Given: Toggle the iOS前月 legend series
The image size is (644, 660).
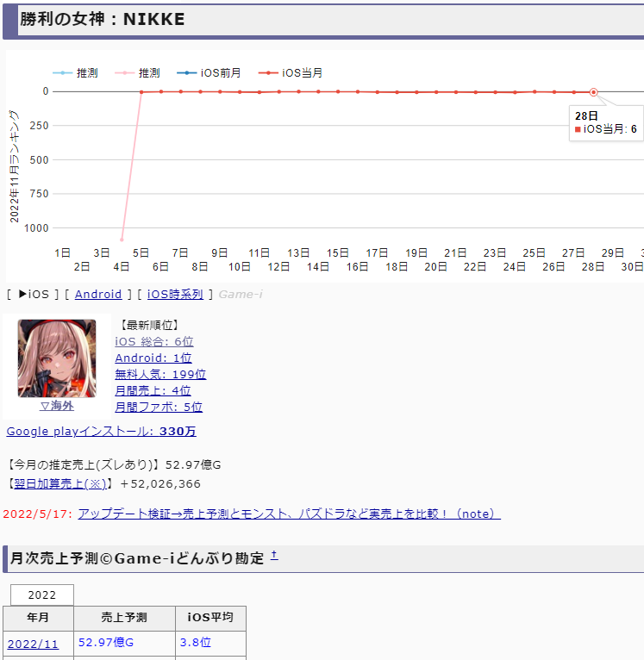Looking at the screenshot, I should pyautogui.click(x=209, y=73).
